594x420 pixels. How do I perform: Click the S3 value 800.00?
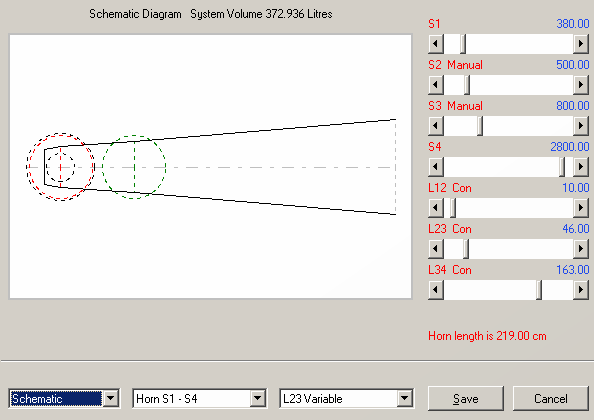572,106
